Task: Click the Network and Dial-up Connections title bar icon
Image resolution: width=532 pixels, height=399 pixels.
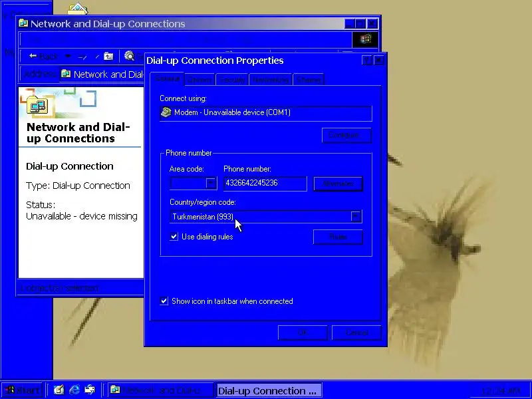Action: [x=23, y=23]
